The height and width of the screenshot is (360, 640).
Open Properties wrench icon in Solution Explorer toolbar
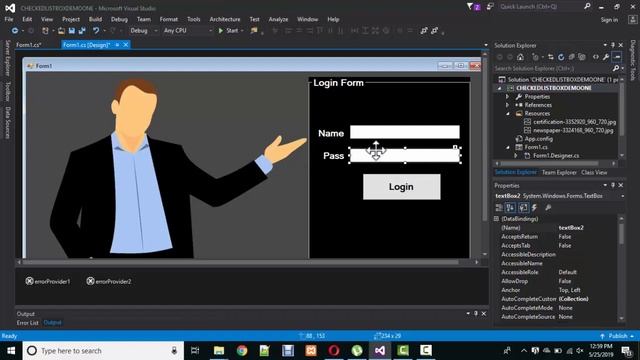tap(606, 57)
